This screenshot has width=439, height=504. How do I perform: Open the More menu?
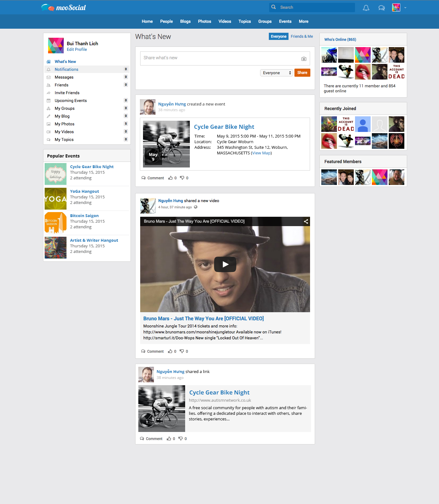(x=303, y=22)
